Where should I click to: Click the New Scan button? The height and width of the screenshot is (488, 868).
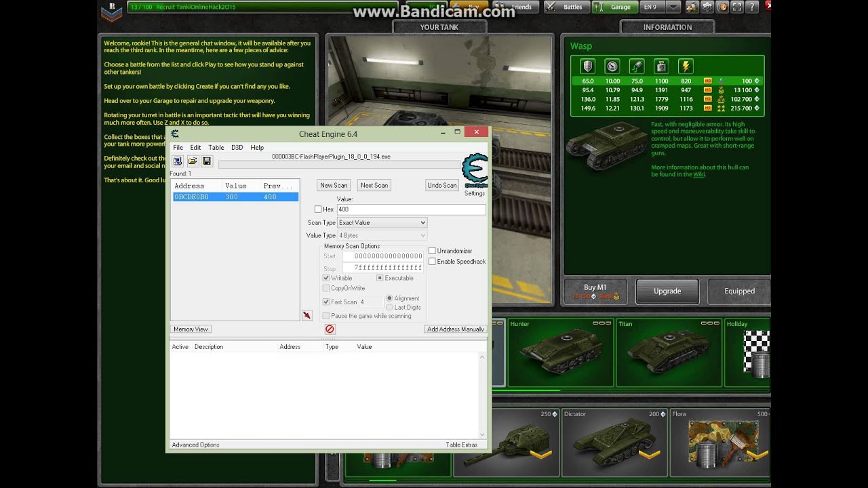pyautogui.click(x=334, y=185)
